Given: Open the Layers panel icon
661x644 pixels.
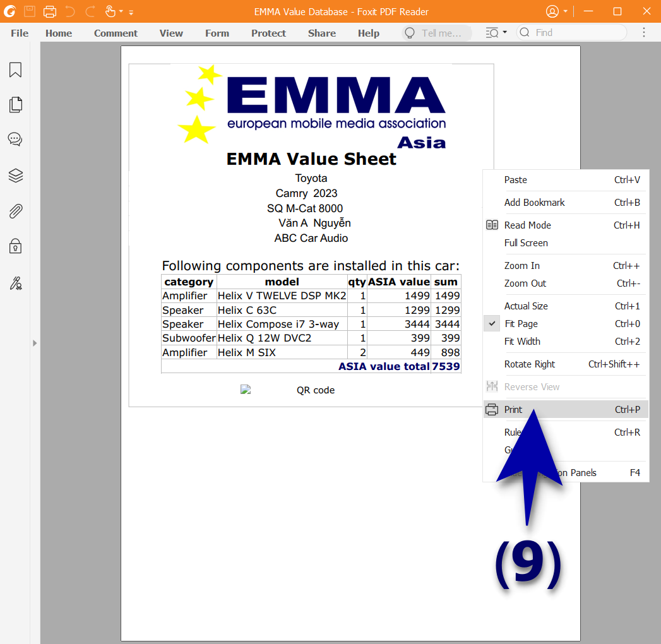Looking at the screenshot, I should pyautogui.click(x=16, y=176).
